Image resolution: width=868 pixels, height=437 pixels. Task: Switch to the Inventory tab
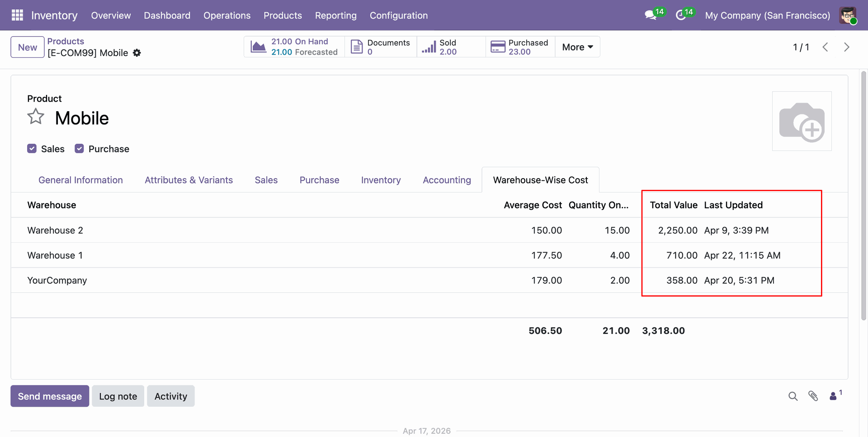[x=381, y=180]
